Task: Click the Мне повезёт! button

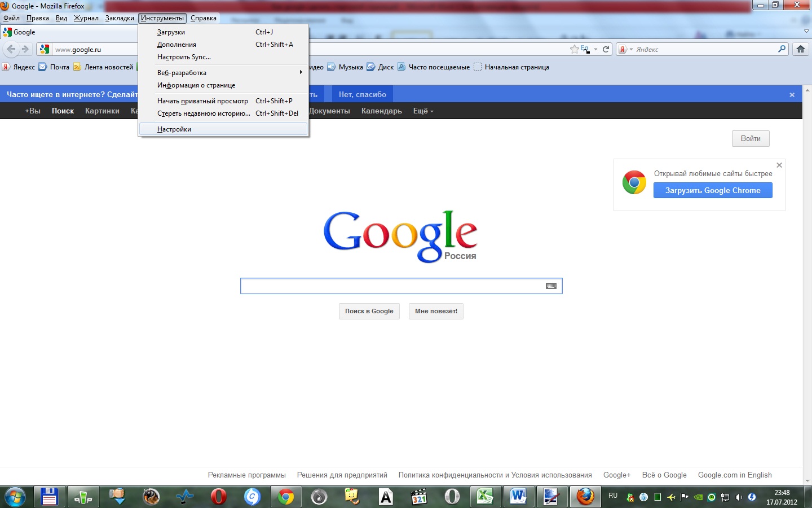Action: 436,311
